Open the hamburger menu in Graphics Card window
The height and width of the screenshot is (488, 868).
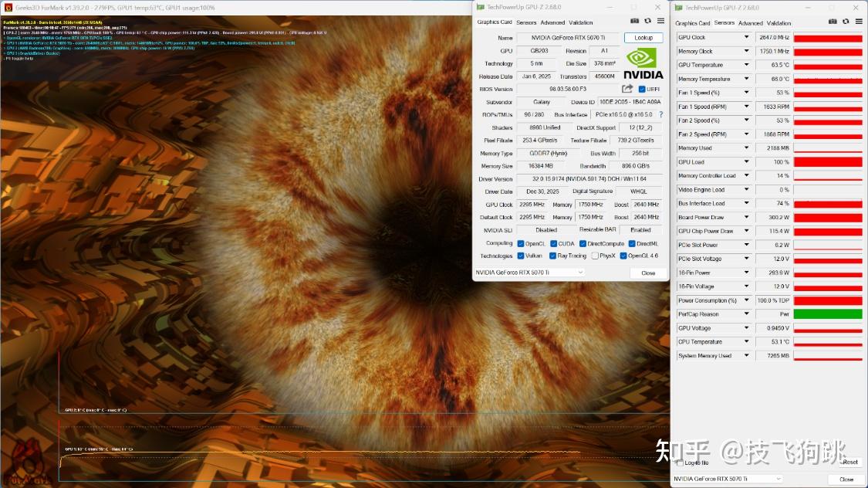click(661, 21)
